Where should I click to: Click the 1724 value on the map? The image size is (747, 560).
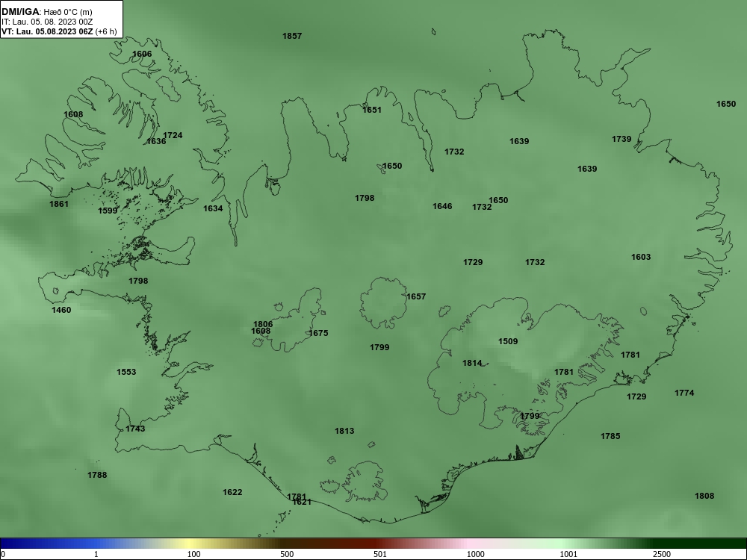[x=173, y=135]
